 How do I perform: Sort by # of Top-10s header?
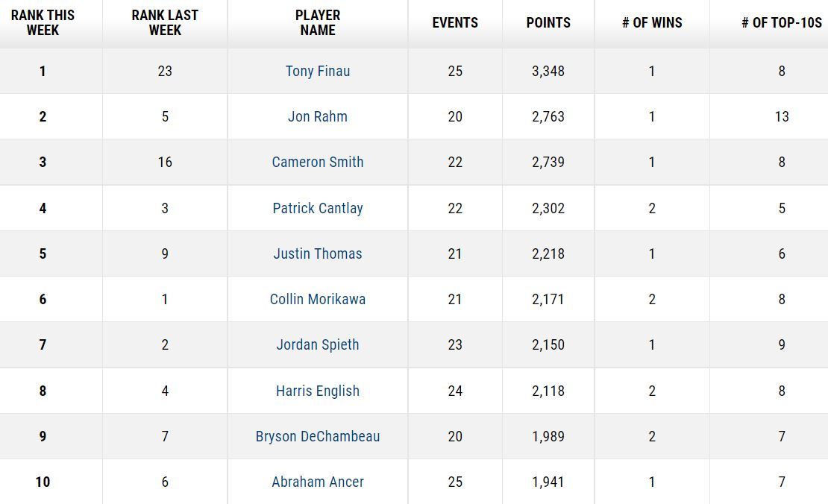(781, 23)
